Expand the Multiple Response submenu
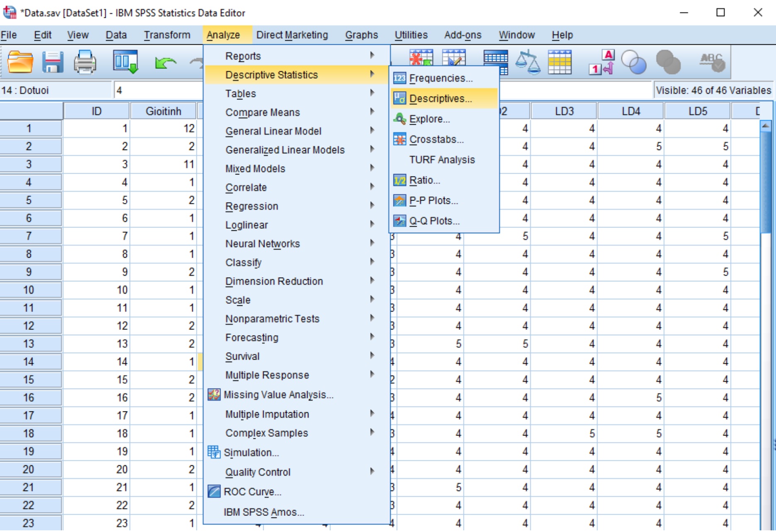The height and width of the screenshot is (532, 776). 297,375
